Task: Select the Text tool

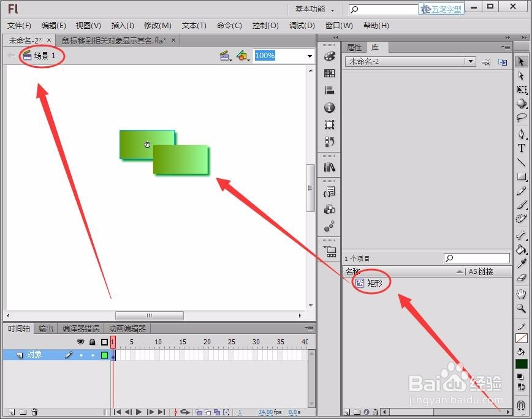Action: 521,148
